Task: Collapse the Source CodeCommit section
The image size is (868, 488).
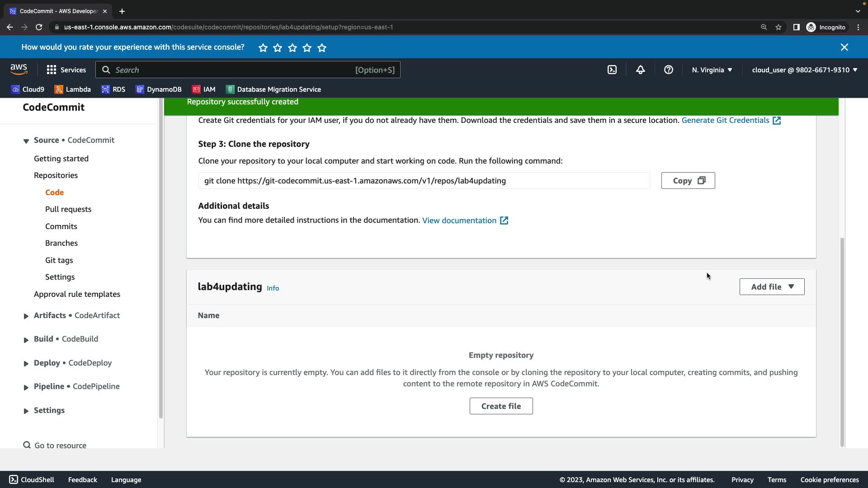Action: [x=26, y=141]
